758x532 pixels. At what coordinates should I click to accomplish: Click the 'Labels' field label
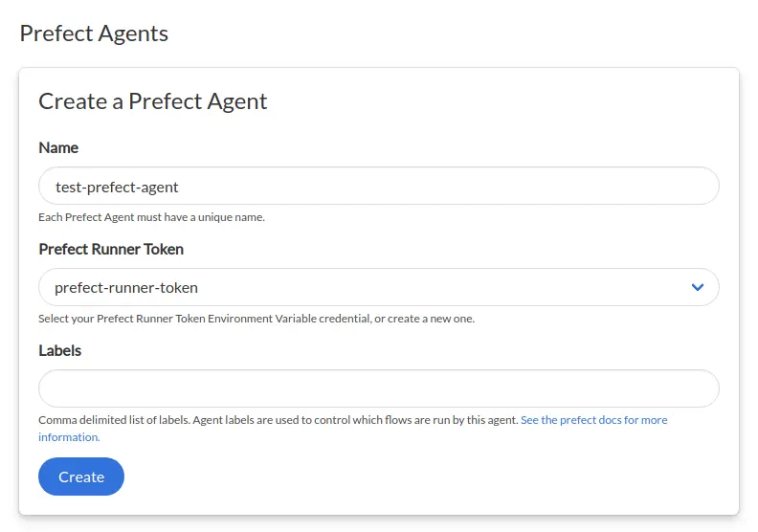pyautogui.click(x=59, y=350)
